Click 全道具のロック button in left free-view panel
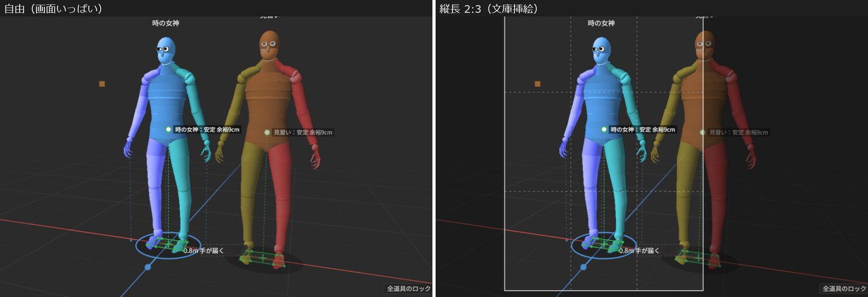Image resolution: width=868 pixels, height=297 pixels. pos(409,288)
